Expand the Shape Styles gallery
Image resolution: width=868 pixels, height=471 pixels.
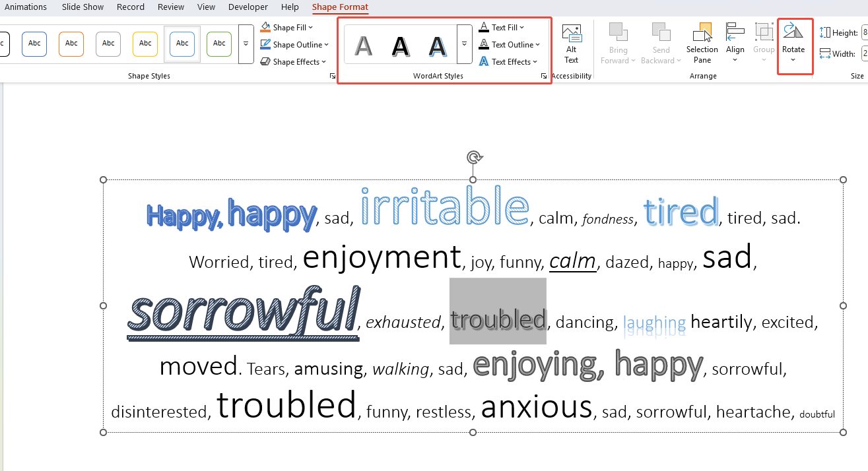[246, 44]
